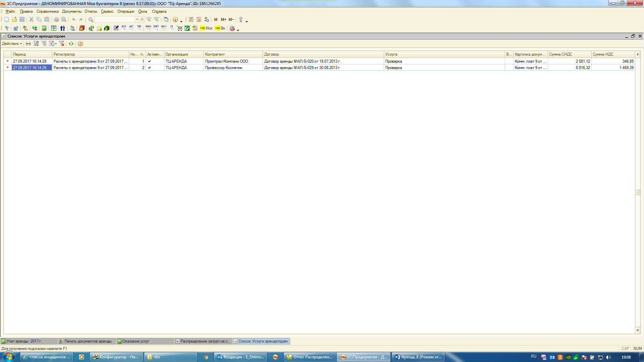Disable filter with red X funnel icon
The height and width of the screenshot is (362, 644).
coord(62,44)
